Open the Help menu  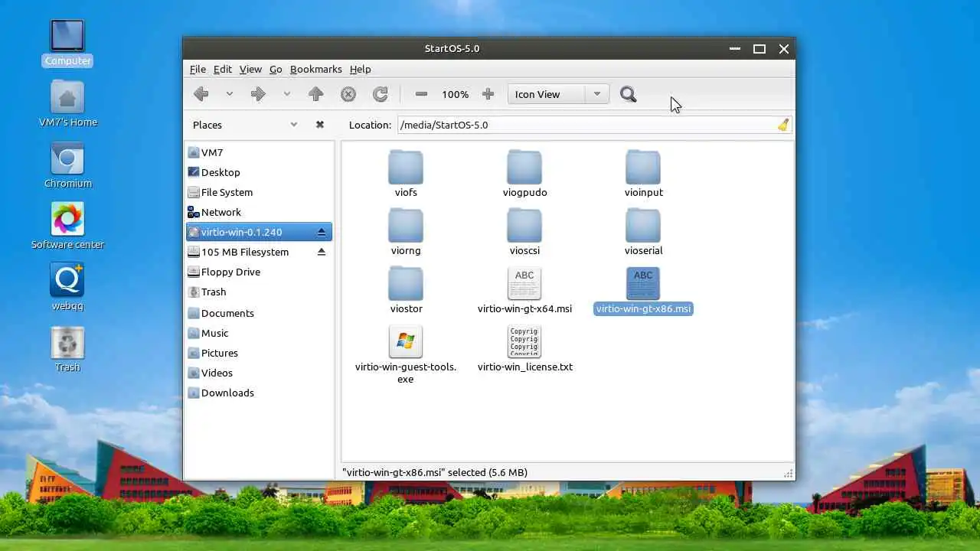click(360, 69)
